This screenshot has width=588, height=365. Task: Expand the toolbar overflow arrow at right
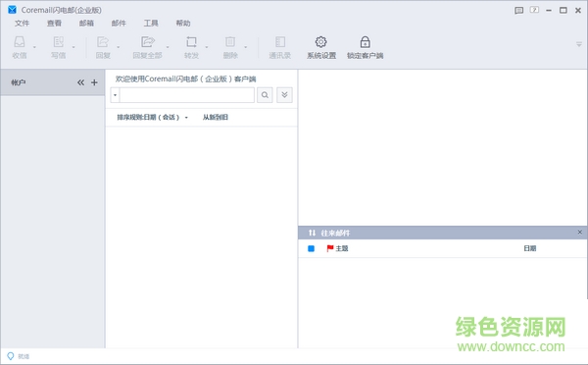[579, 44]
